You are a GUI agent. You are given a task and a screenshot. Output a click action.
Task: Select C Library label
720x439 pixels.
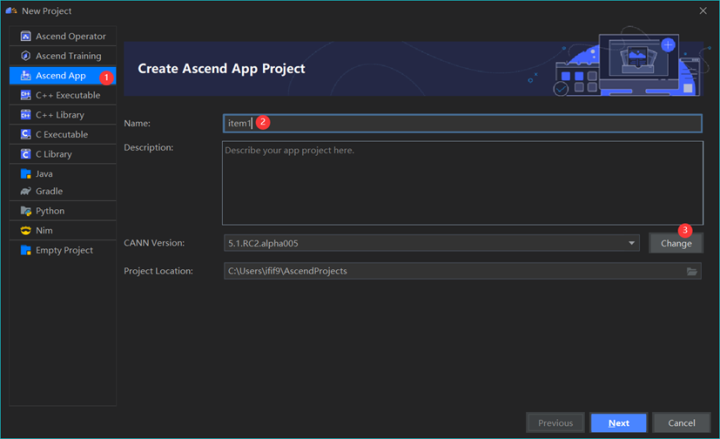pos(54,154)
